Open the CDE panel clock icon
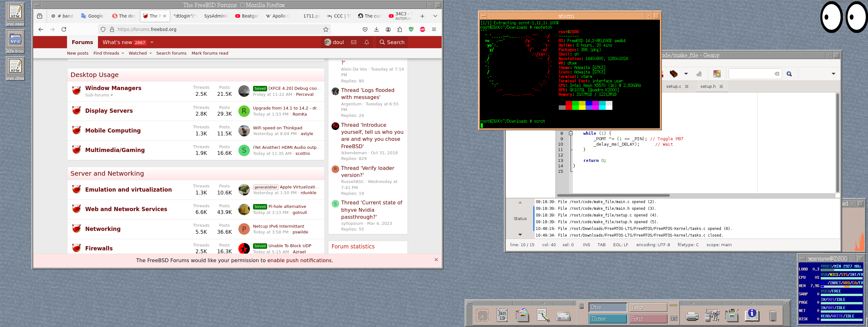The image size is (868, 327). coord(483,316)
